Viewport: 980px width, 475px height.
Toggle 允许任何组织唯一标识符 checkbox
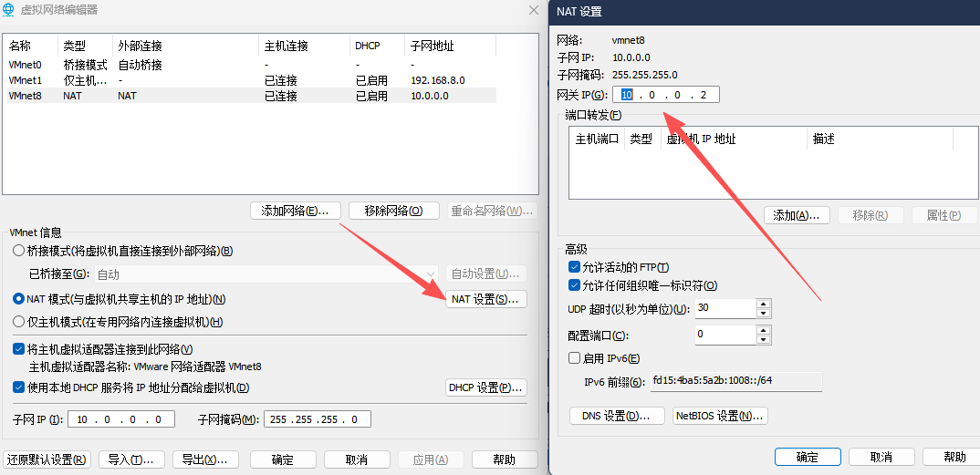pos(574,286)
